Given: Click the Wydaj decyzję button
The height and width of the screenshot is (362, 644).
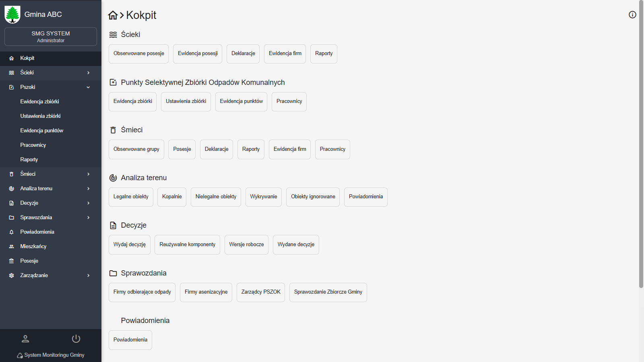Looking at the screenshot, I should pyautogui.click(x=129, y=245).
